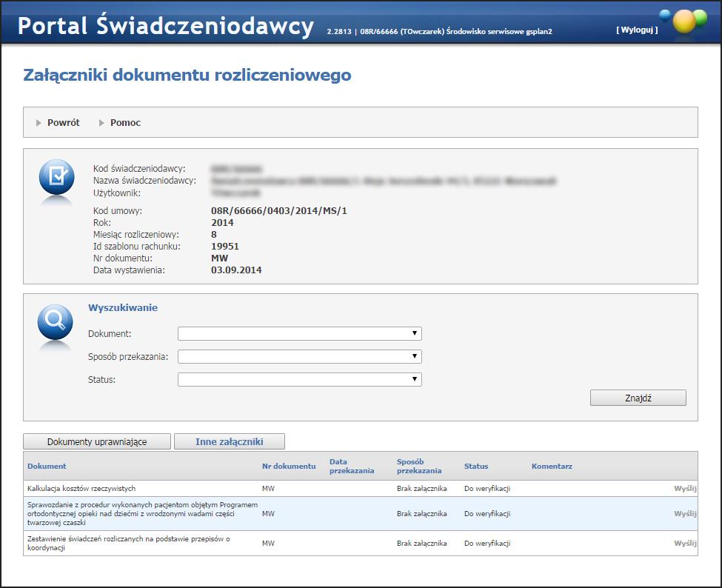Image resolution: width=722 pixels, height=588 pixels.
Task: Click the document checkmark icon in info panel
Action: click(56, 176)
